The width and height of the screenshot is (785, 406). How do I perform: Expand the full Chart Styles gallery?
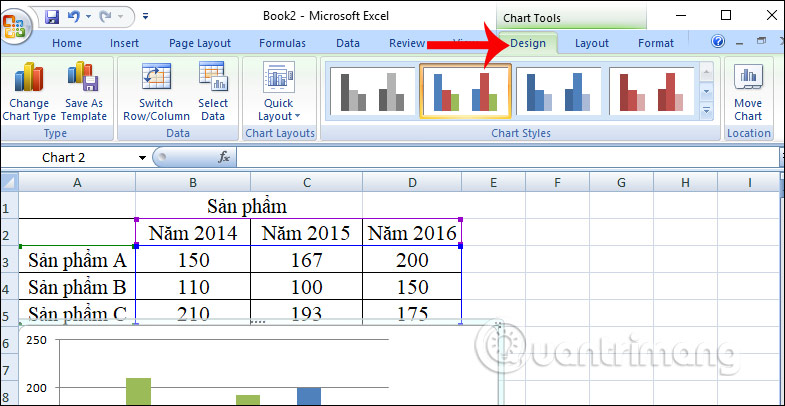pyautogui.click(x=706, y=110)
